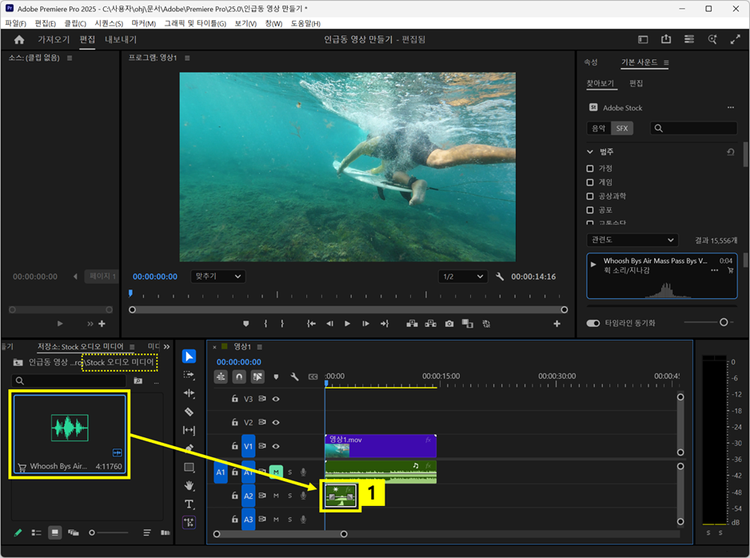The height and width of the screenshot is (558, 750).
Task: Select the Hand tool
Action: click(x=189, y=485)
